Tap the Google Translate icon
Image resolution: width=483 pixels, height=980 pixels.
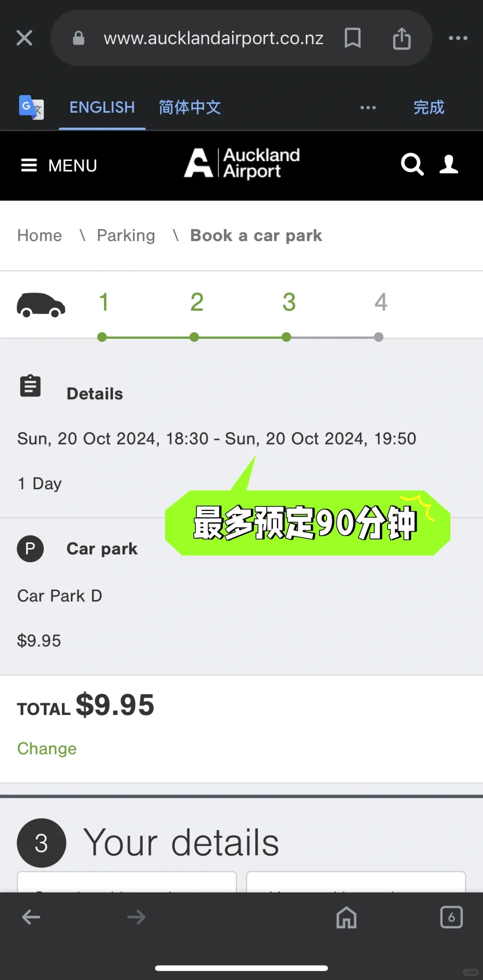(31, 107)
